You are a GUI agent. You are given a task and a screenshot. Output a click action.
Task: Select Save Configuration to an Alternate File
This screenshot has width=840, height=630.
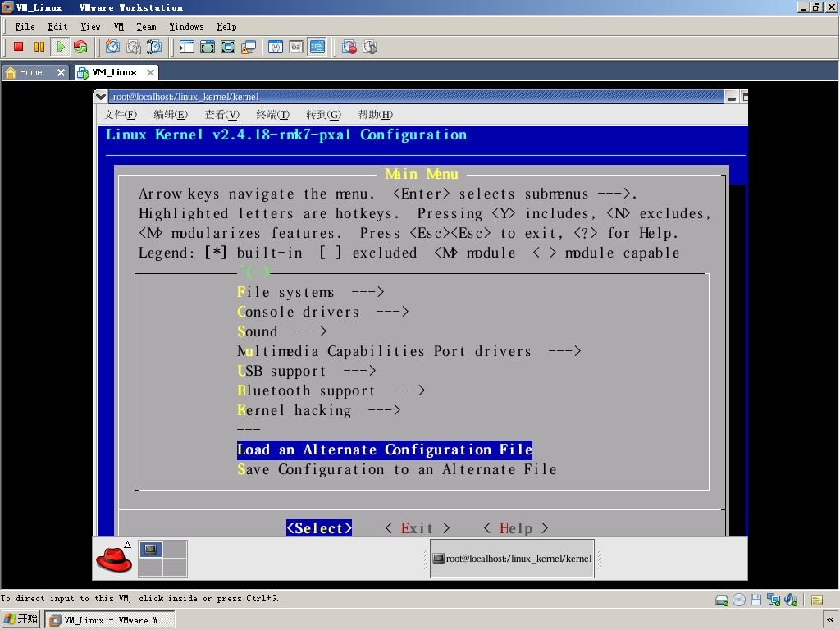(397, 469)
